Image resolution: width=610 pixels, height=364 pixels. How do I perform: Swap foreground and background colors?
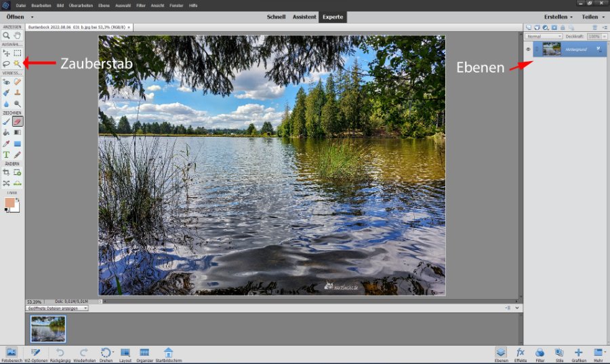(17, 200)
